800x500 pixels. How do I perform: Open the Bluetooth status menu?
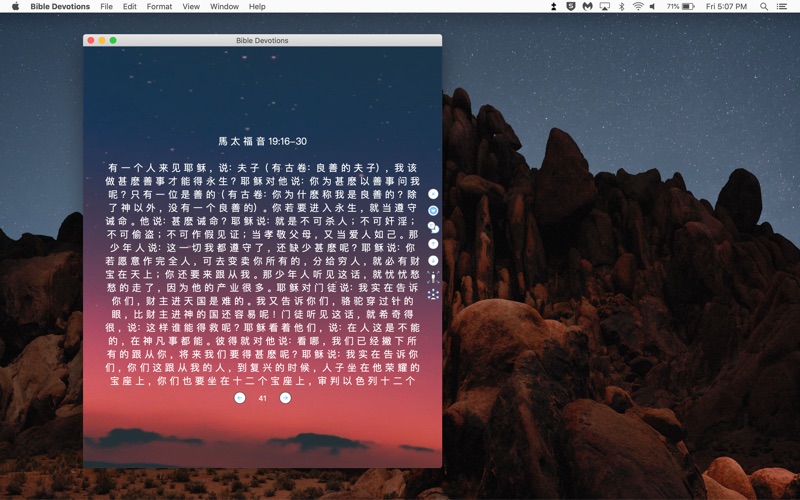click(620, 6)
